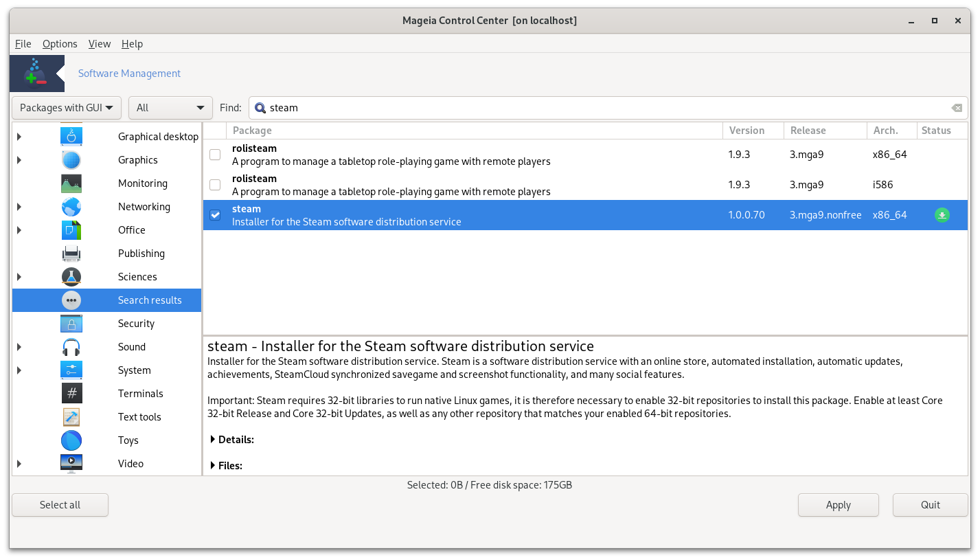Click the Security lock icon
This screenshot has width=980, height=560.
click(71, 324)
